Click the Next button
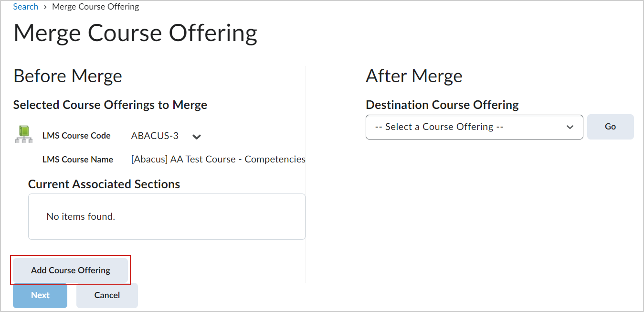The height and width of the screenshot is (312, 644). (x=40, y=295)
